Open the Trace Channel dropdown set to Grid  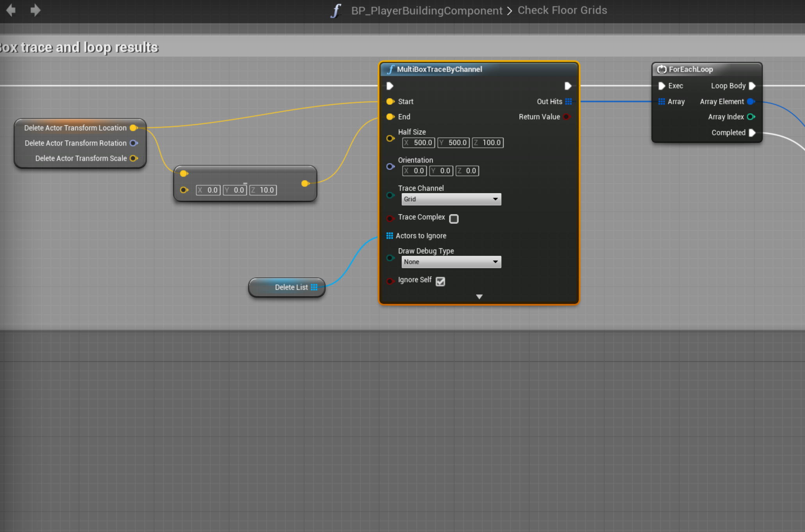tap(451, 199)
